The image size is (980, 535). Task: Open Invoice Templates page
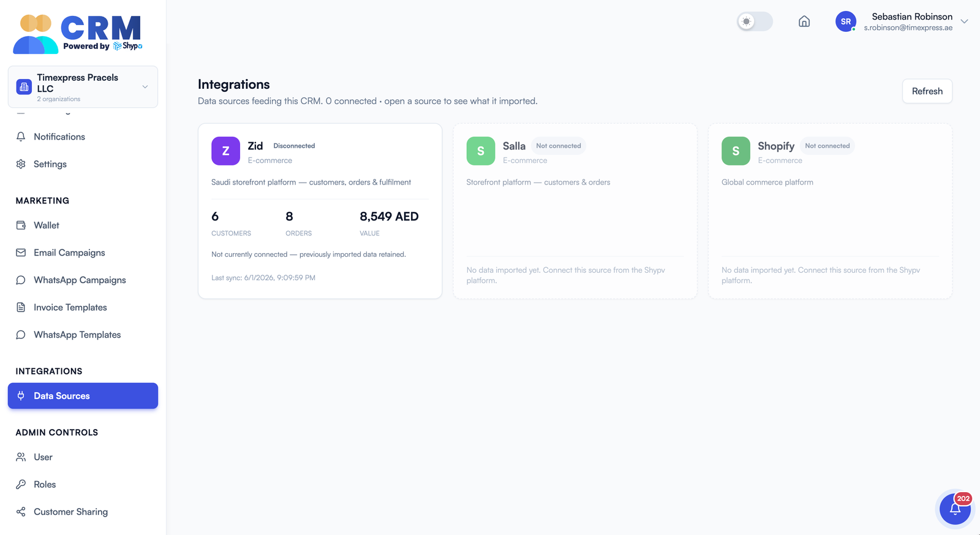click(x=83, y=308)
